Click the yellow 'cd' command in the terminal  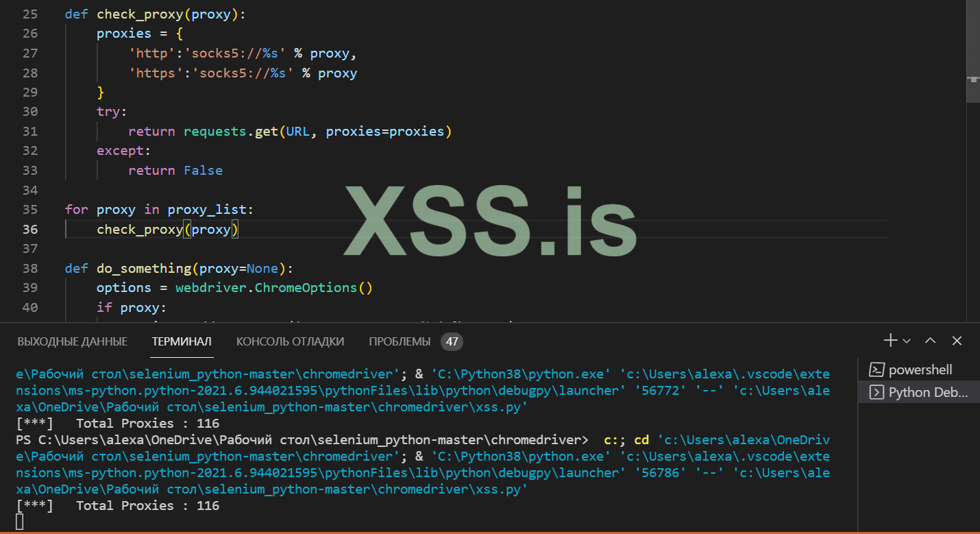642,439
